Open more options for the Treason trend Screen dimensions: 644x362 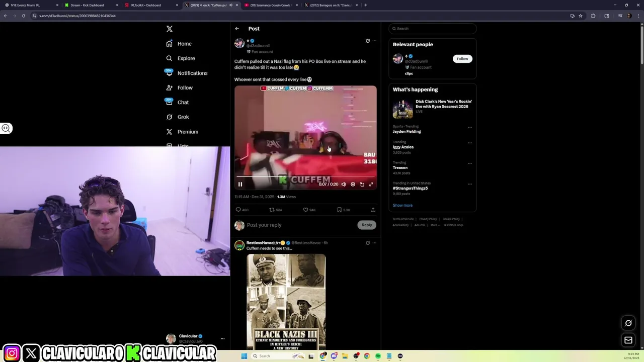point(470,163)
